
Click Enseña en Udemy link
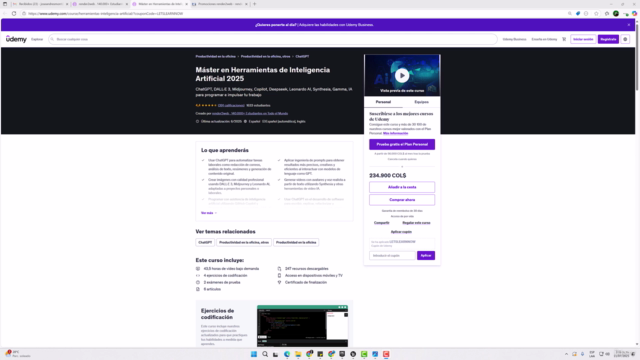pyautogui.click(x=544, y=39)
